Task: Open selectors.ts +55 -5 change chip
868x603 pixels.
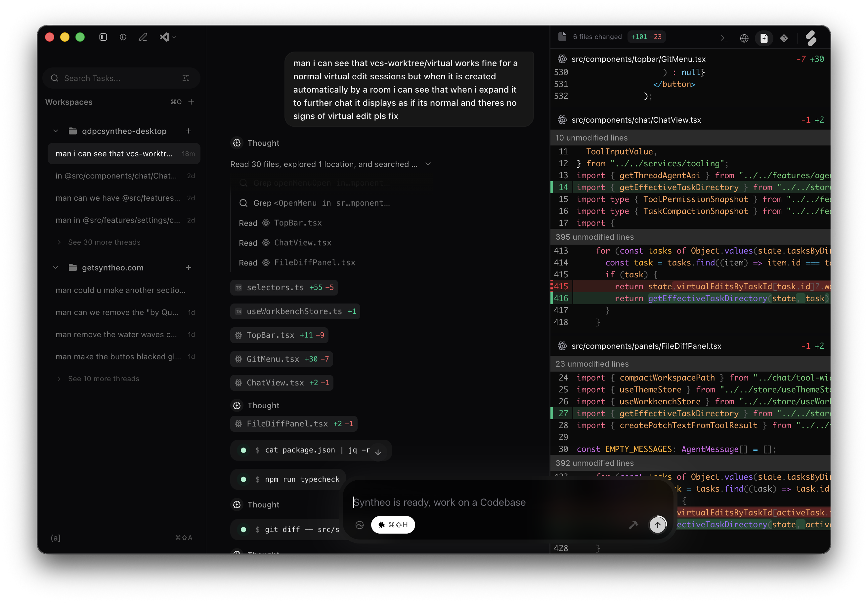Action: (284, 288)
